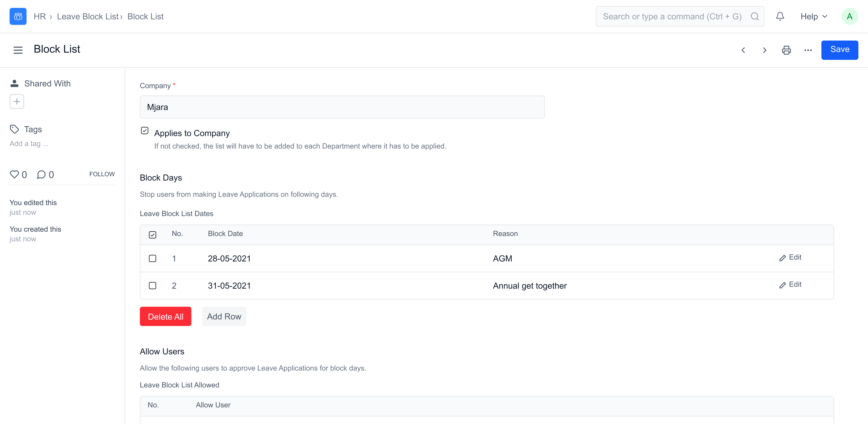
Task: Like this document with heart icon
Action: (14, 174)
